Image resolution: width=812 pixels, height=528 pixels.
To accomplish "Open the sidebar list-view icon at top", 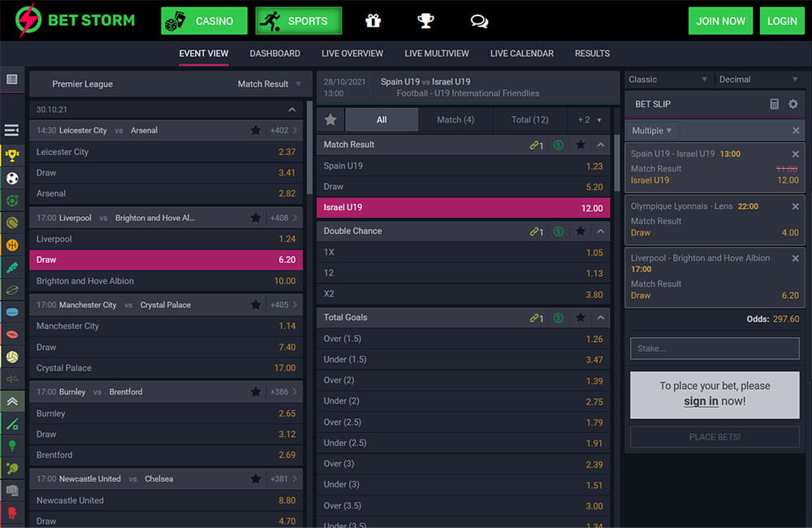I will [x=12, y=80].
